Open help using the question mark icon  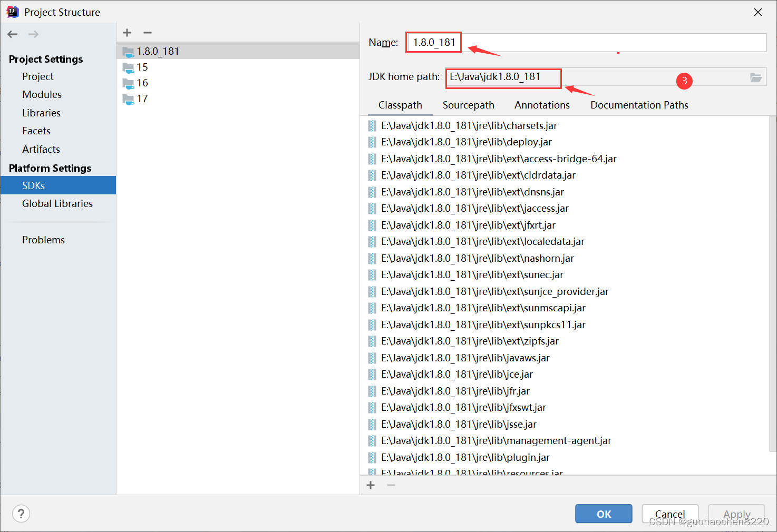[x=21, y=514]
